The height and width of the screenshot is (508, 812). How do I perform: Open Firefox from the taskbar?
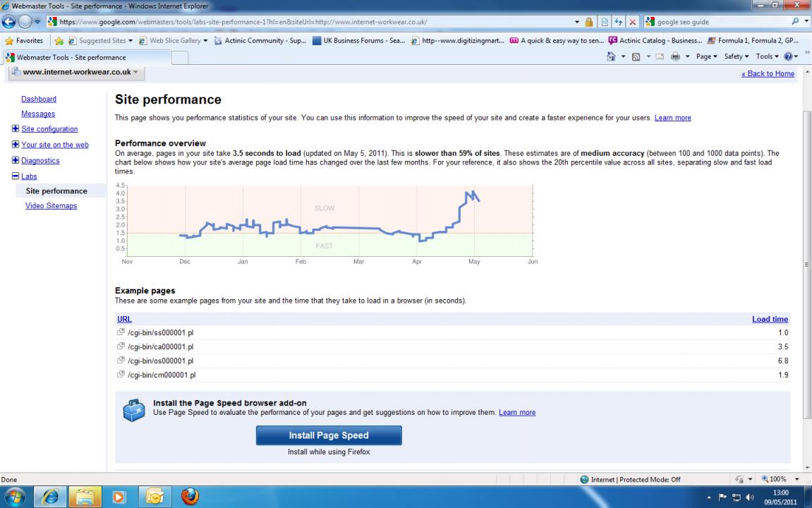coord(190,496)
